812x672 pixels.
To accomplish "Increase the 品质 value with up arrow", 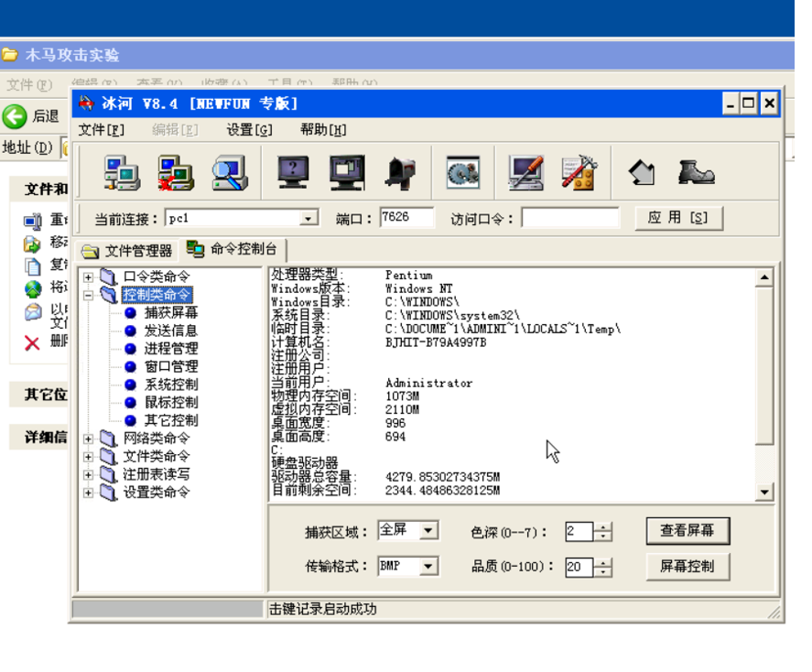I will [x=602, y=563].
